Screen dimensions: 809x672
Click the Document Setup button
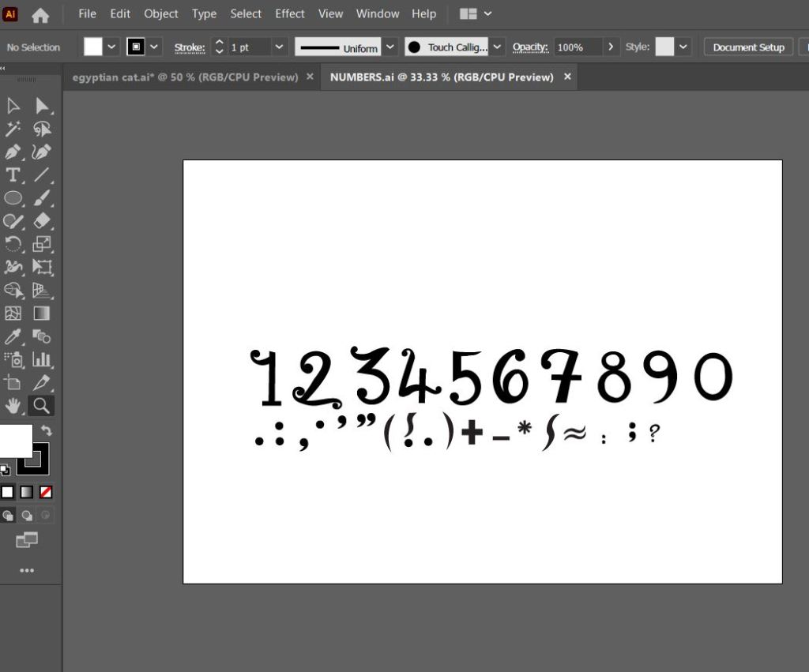click(748, 47)
